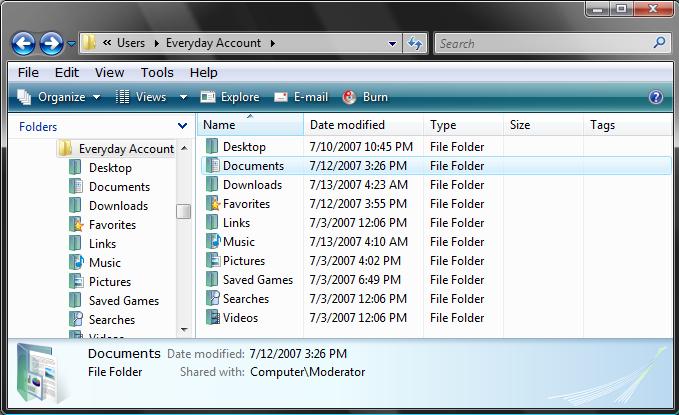Screen dimensions: 679x415
Task: Sort by the Name column header
Action: pyautogui.click(x=252, y=125)
